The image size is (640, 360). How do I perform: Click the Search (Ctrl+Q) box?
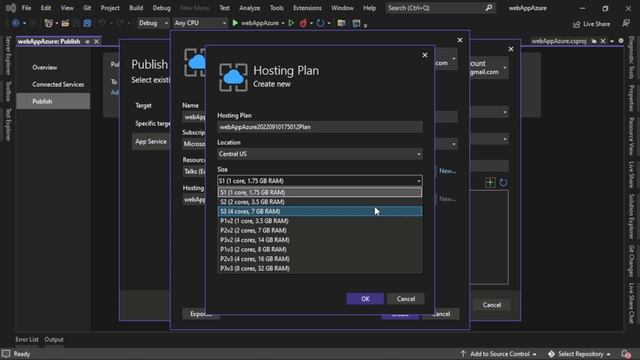tap(440, 8)
